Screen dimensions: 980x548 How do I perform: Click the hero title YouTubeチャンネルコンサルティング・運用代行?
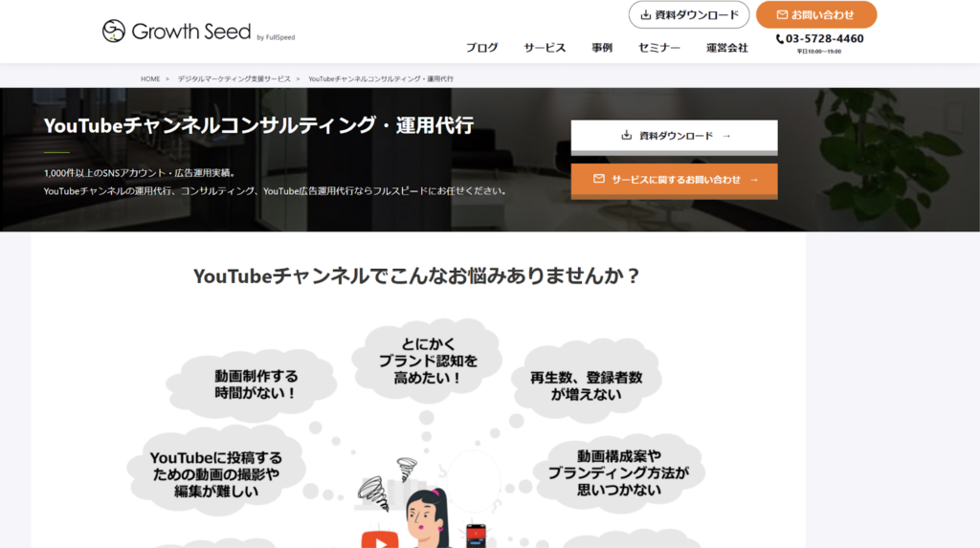click(258, 125)
